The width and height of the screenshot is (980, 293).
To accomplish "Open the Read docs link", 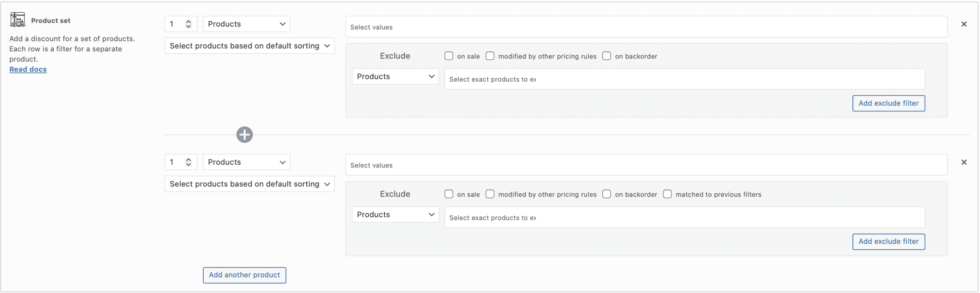I will (x=28, y=69).
